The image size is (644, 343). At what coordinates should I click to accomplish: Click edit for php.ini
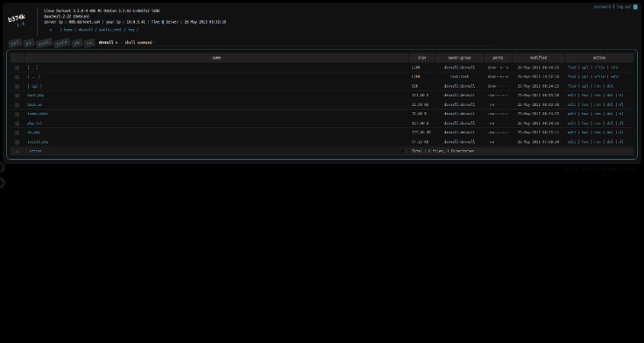click(571, 124)
